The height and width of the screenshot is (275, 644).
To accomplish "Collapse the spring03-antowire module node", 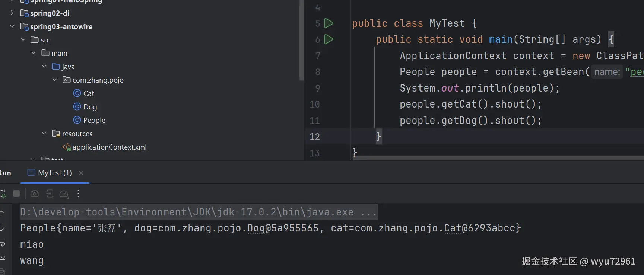I will [12, 26].
